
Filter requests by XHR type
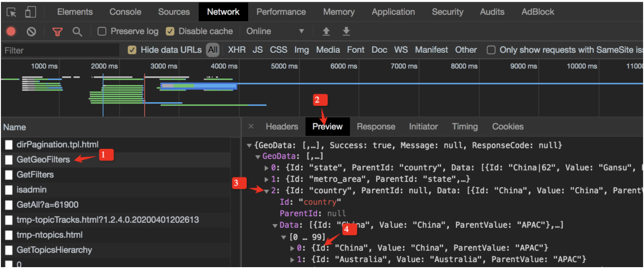(237, 50)
